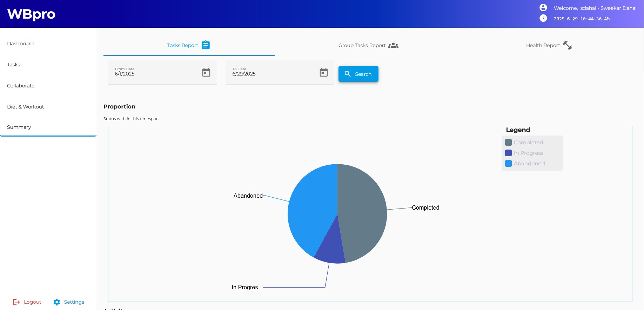644x310 pixels.
Task: Click the Settings gear icon
Action: coord(57,302)
